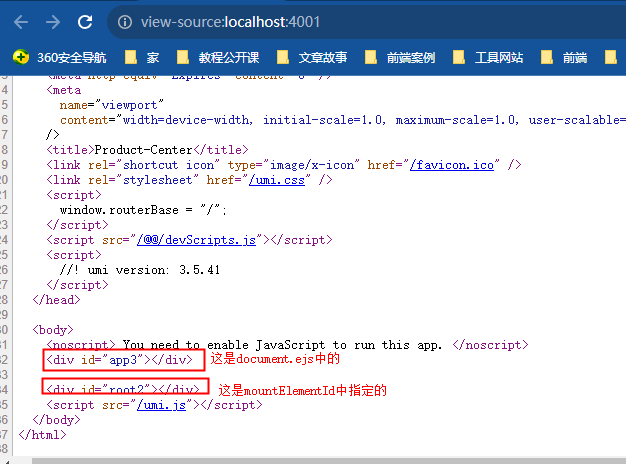Click the Product-Center title text
Viewport: 626px width, 464px height.
pyautogui.click(x=144, y=150)
